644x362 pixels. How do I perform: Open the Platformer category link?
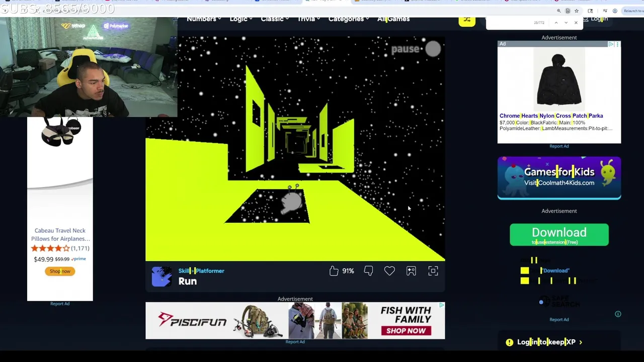pyautogui.click(x=209, y=271)
